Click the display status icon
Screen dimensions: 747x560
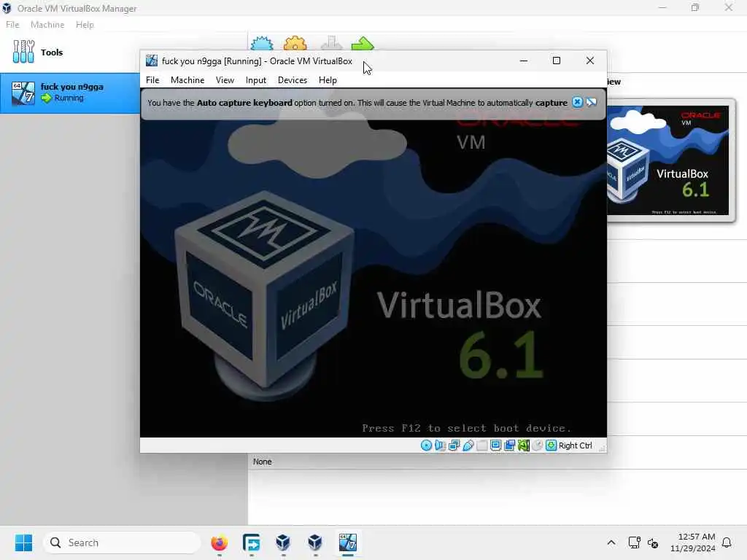[x=495, y=446]
